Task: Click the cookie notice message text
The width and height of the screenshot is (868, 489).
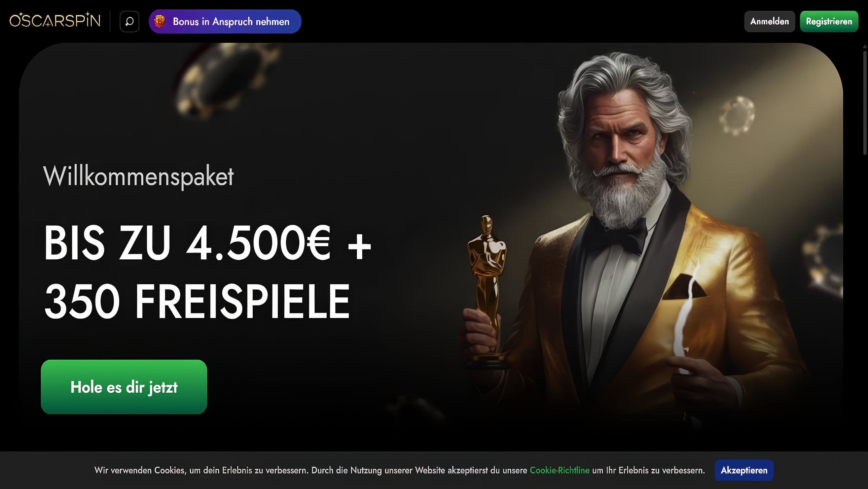Action: 399,470
